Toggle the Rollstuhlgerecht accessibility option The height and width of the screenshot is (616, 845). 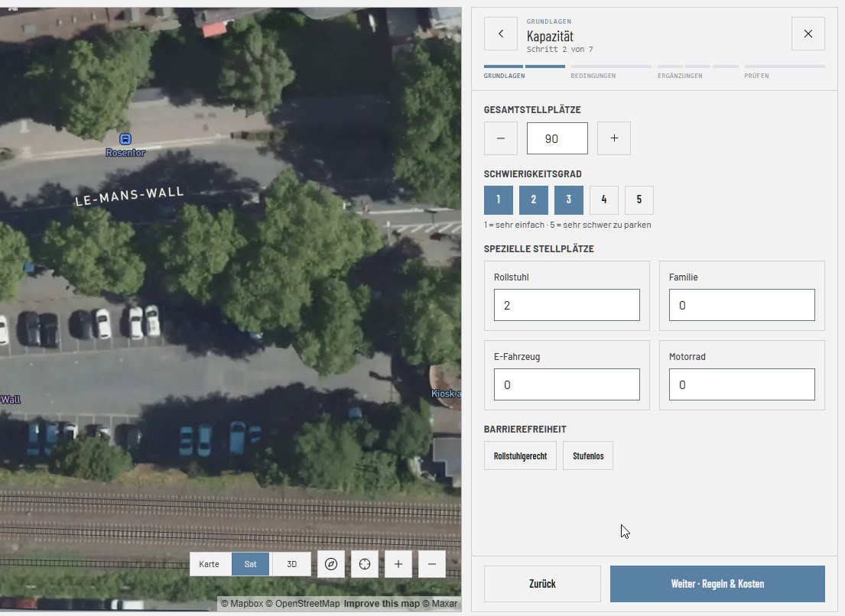point(520,456)
